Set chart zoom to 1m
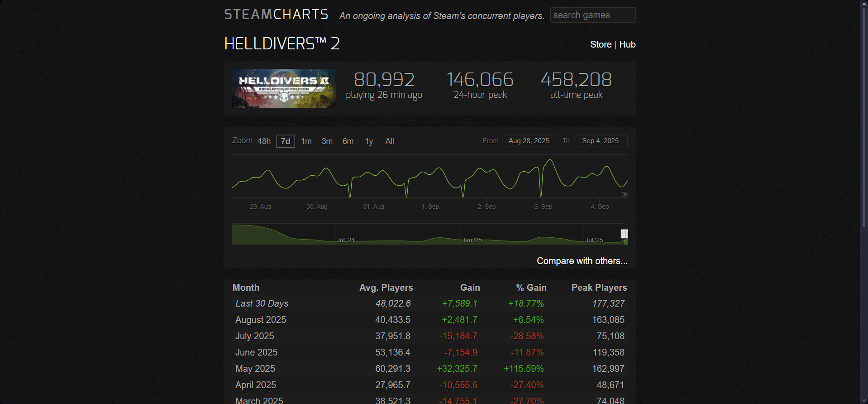868x404 pixels. coord(306,141)
